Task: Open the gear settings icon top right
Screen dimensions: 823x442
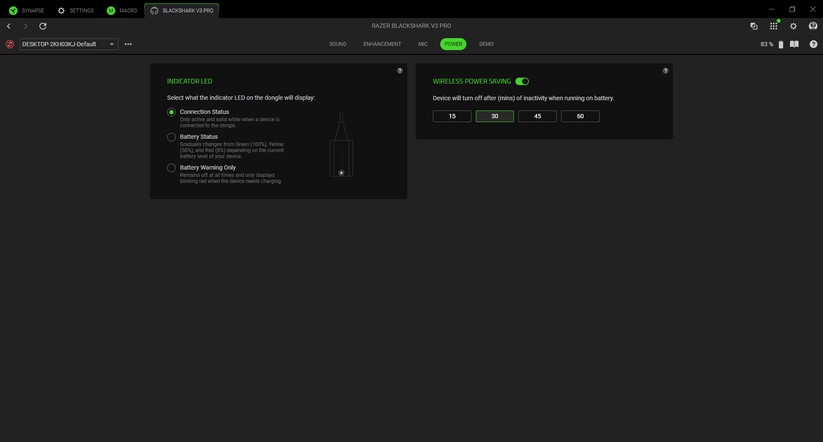Action: point(793,26)
